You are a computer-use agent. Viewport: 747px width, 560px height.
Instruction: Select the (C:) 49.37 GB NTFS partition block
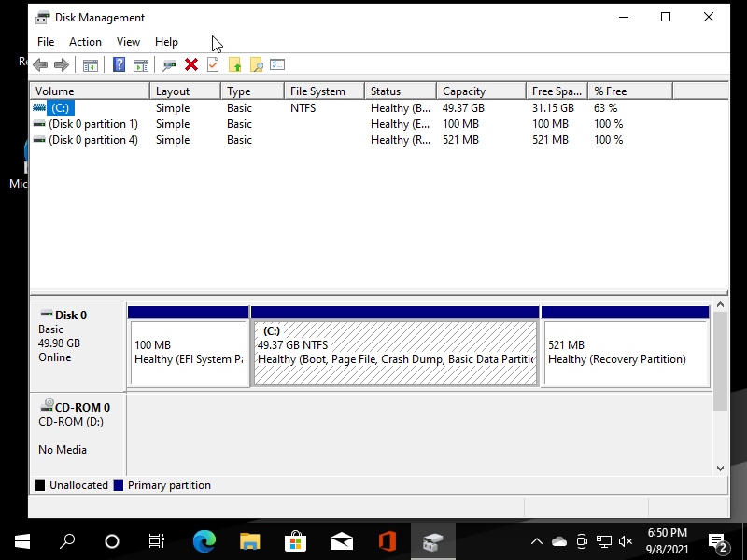(x=395, y=353)
